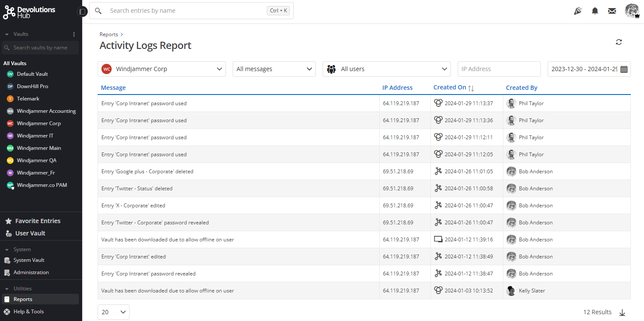Open the Vaults section options menu
The height and width of the screenshot is (321, 644).
(x=74, y=34)
